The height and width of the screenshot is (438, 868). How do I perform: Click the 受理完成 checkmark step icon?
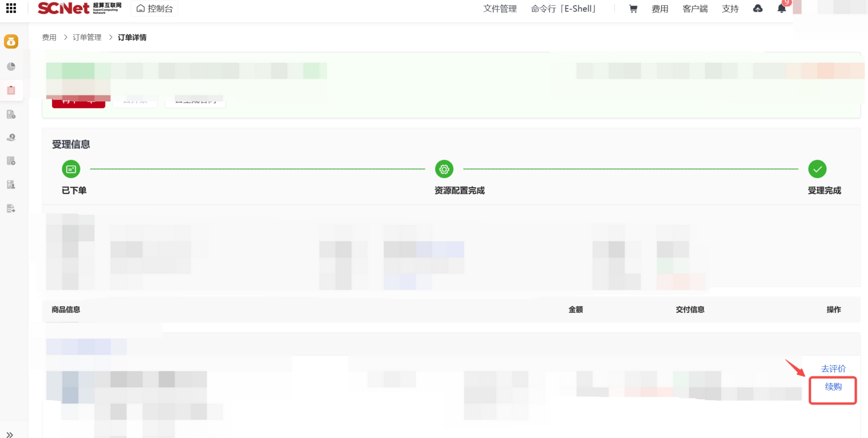coord(817,169)
